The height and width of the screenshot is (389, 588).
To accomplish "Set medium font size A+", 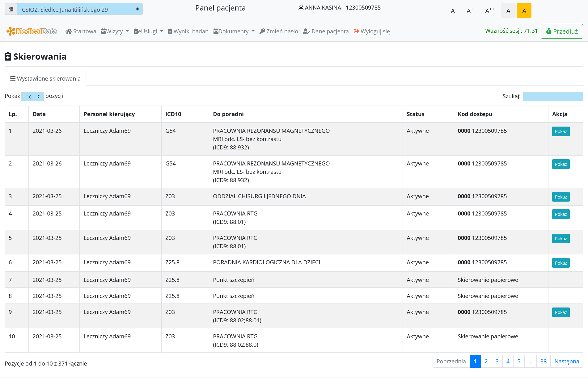I will point(470,11).
